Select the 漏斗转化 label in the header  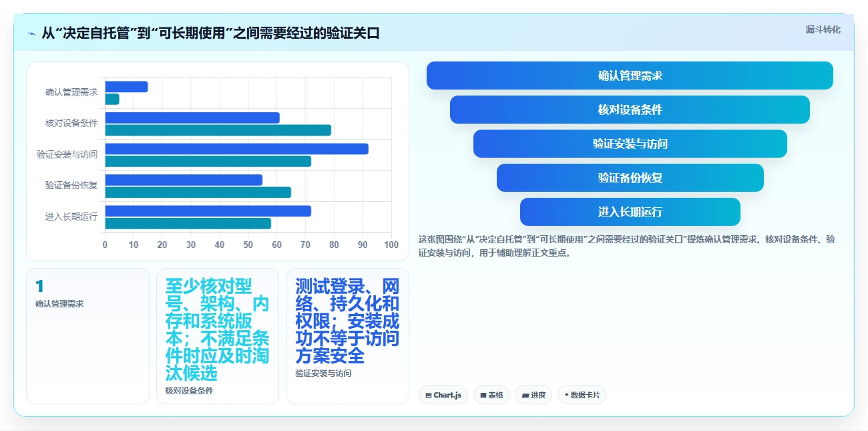coord(823,29)
